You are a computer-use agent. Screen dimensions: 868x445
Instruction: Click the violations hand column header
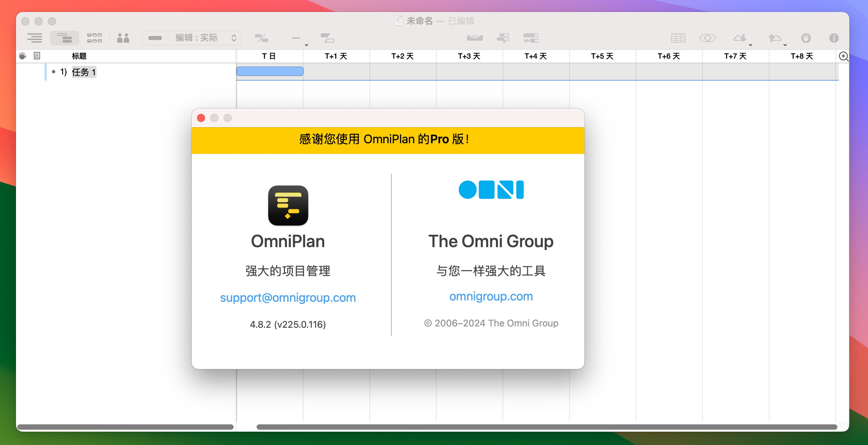[23, 56]
